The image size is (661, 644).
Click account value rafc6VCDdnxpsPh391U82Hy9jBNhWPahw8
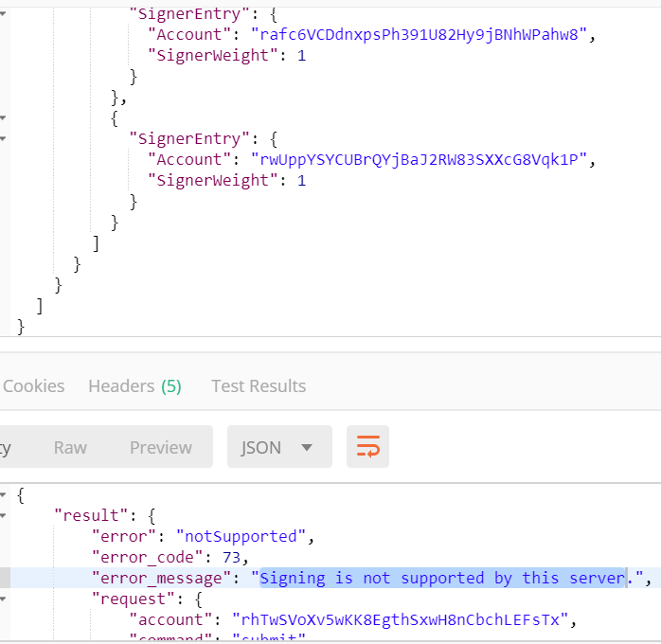419,34
